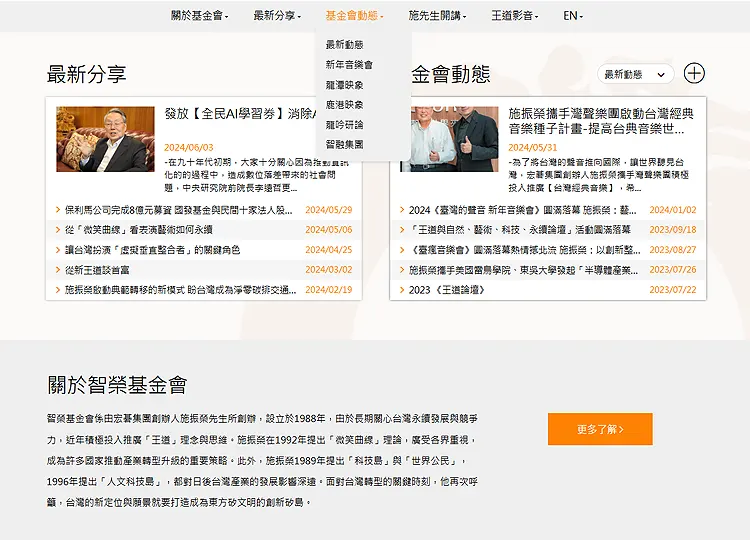This screenshot has width=750, height=540.
Task: Switch language via the EN menu
Action: click(x=572, y=15)
